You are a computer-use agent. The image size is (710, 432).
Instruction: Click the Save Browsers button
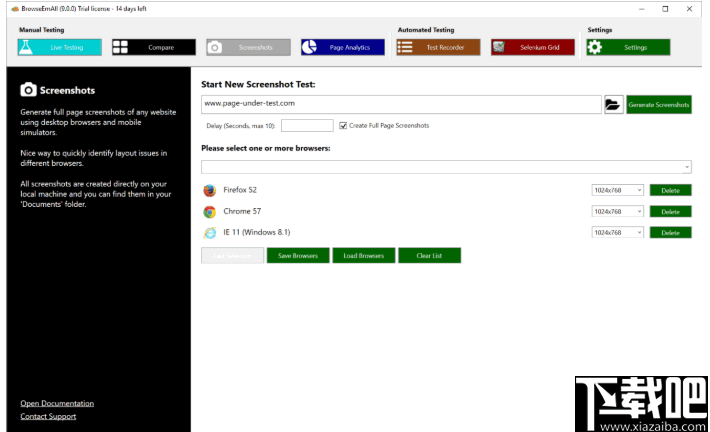(x=298, y=255)
